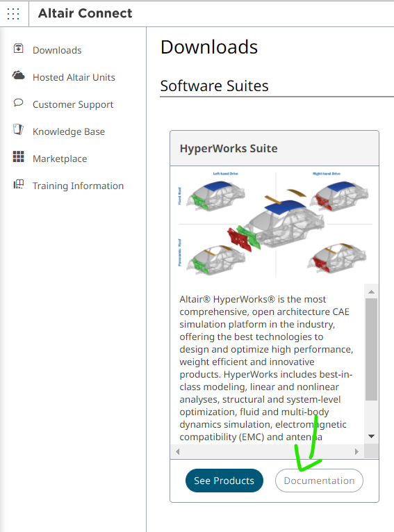
Task: Open Downloads in the sidebar
Action: point(57,50)
